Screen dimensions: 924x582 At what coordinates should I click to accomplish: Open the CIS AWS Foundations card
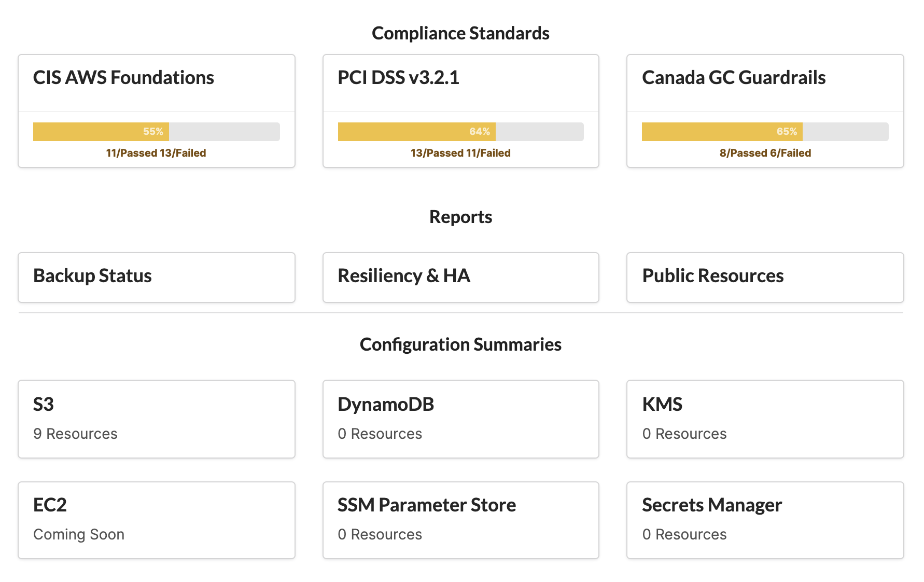[157, 111]
